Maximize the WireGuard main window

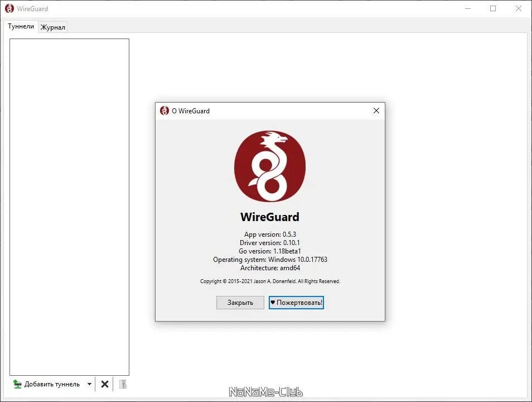point(493,8)
